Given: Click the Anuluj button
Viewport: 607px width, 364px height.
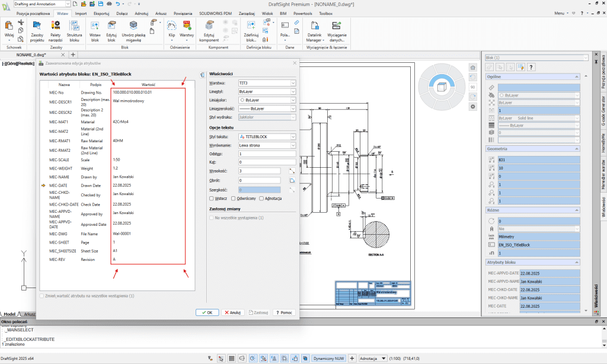Looking at the screenshot, I should click(232, 312).
